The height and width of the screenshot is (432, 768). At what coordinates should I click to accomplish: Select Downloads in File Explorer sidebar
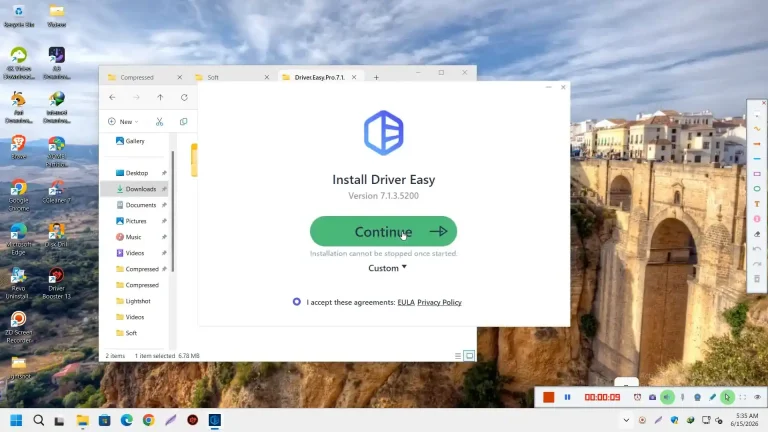135,189
